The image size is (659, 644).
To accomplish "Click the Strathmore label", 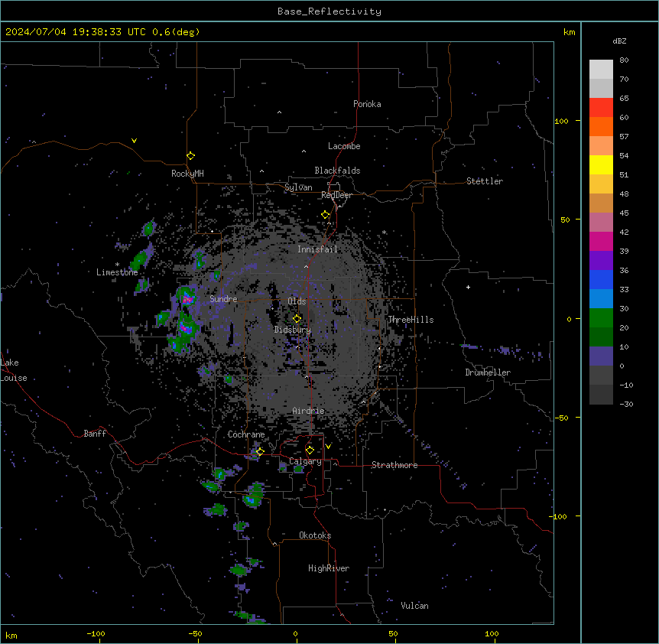I will coord(394,465).
